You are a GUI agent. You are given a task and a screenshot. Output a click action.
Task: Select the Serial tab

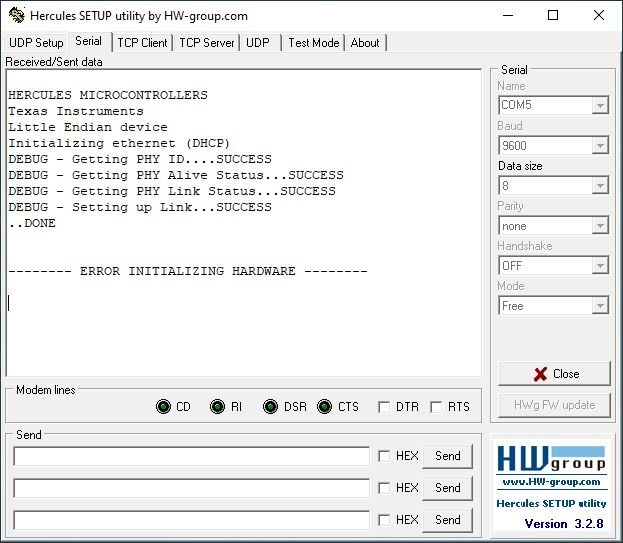(89, 41)
